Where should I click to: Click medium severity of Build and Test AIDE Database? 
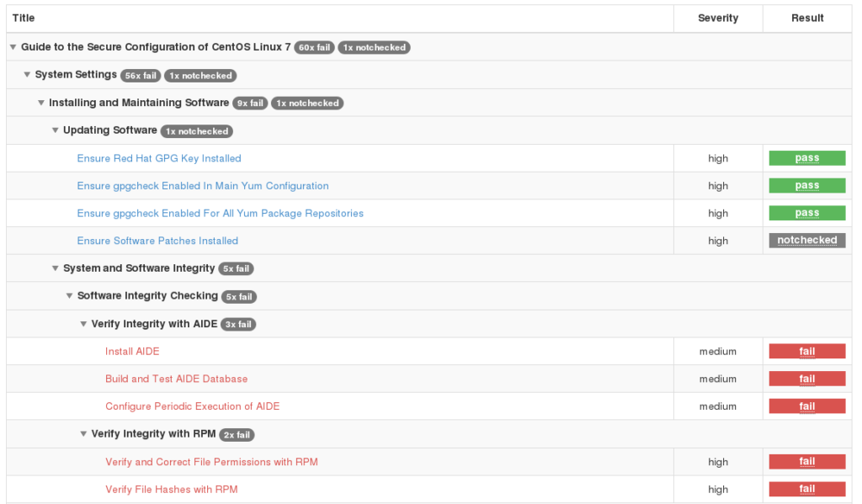717,379
